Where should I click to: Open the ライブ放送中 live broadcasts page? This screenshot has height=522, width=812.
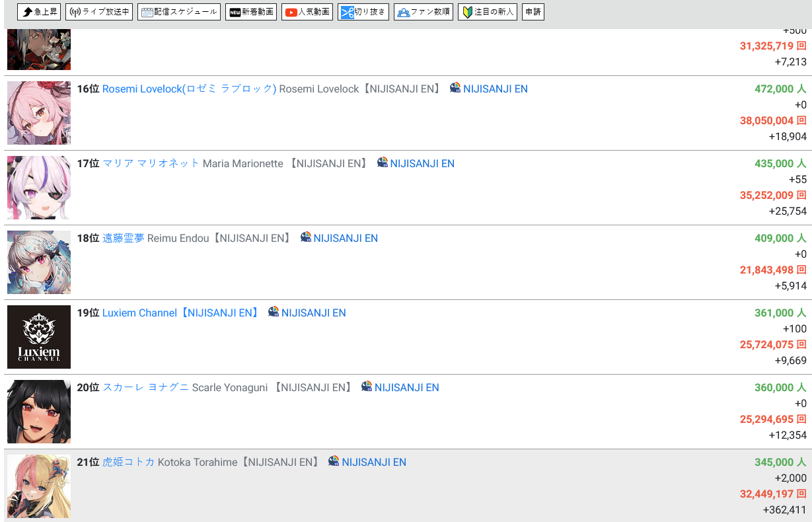[x=99, y=12]
